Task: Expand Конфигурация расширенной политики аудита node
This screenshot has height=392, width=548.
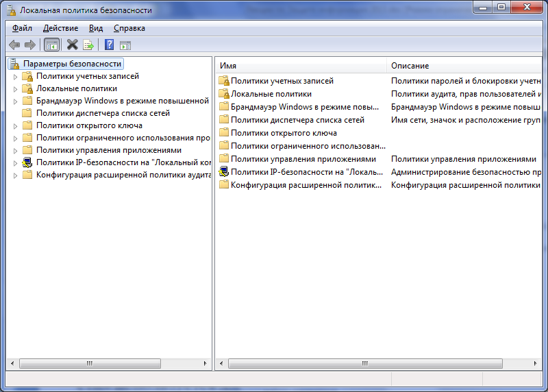Action: coord(15,175)
